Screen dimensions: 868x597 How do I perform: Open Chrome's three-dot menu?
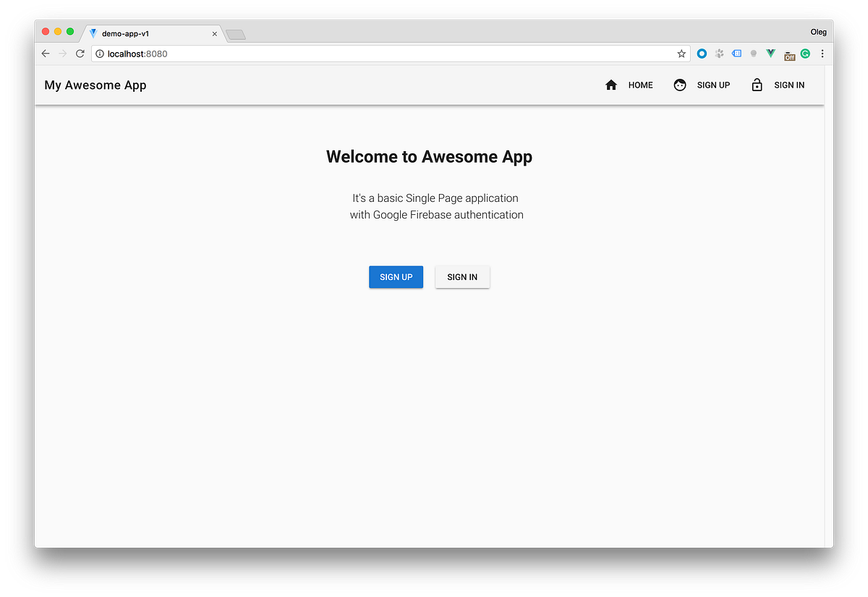pyautogui.click(x=822, y=54)
